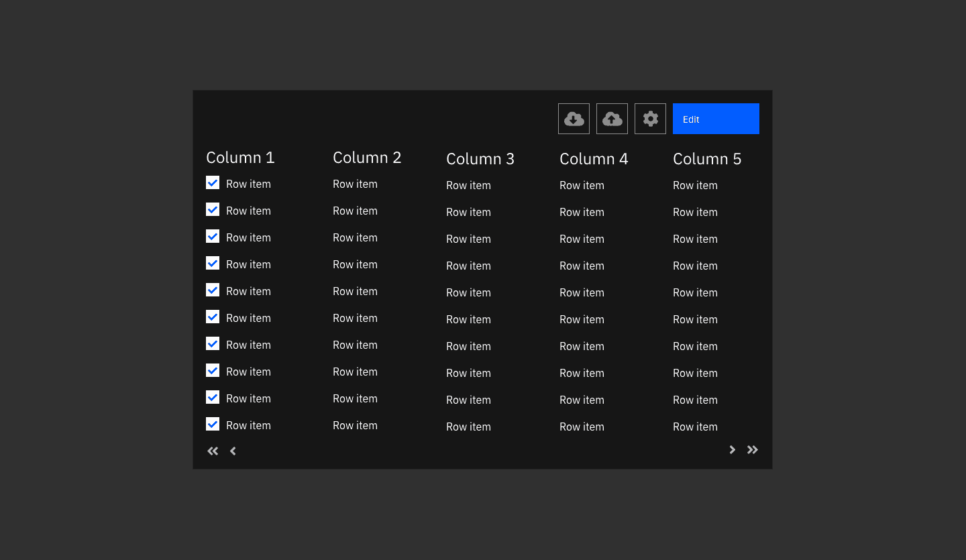Click the Column 1 header

[240, 158]
